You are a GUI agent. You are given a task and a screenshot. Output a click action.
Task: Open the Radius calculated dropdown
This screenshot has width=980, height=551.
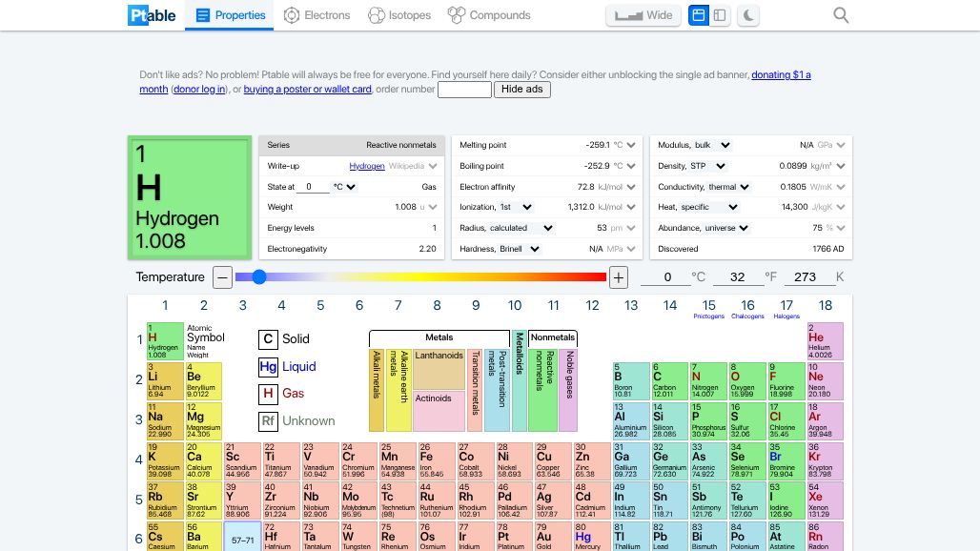point(521,228)
